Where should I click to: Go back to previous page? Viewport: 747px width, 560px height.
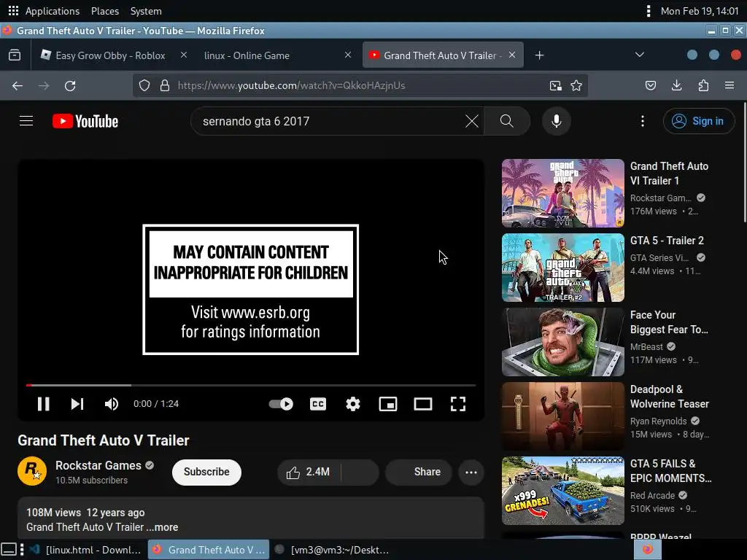[18, 86]
